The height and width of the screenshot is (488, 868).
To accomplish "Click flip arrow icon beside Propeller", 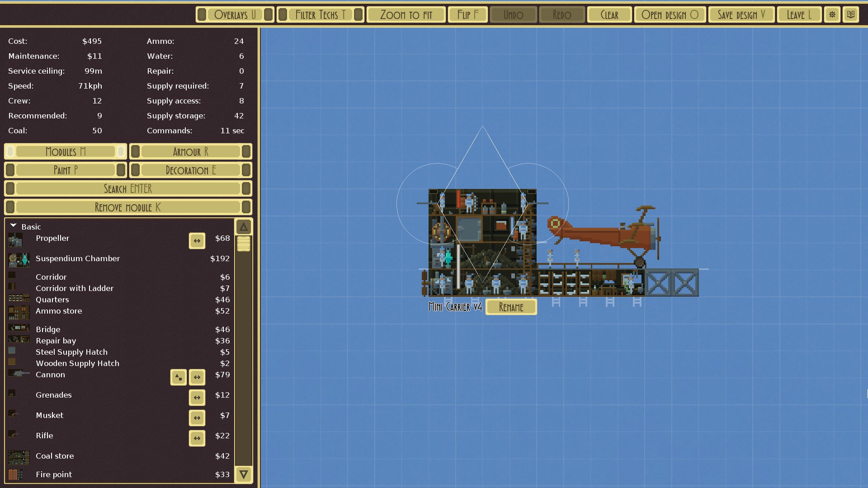I will pyautogui.click(x=197, y=241).
